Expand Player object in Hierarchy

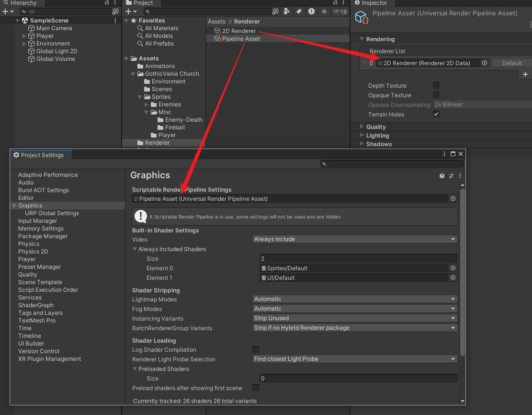24,36
